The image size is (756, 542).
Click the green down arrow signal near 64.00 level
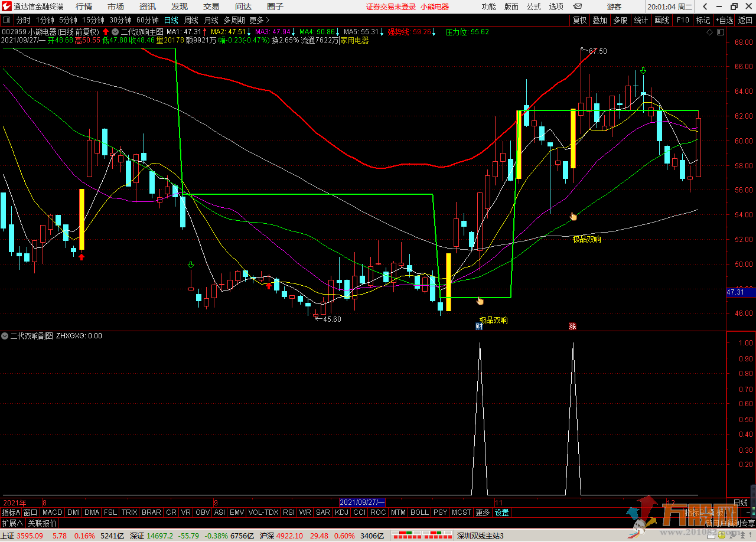(x=643, y=71)
